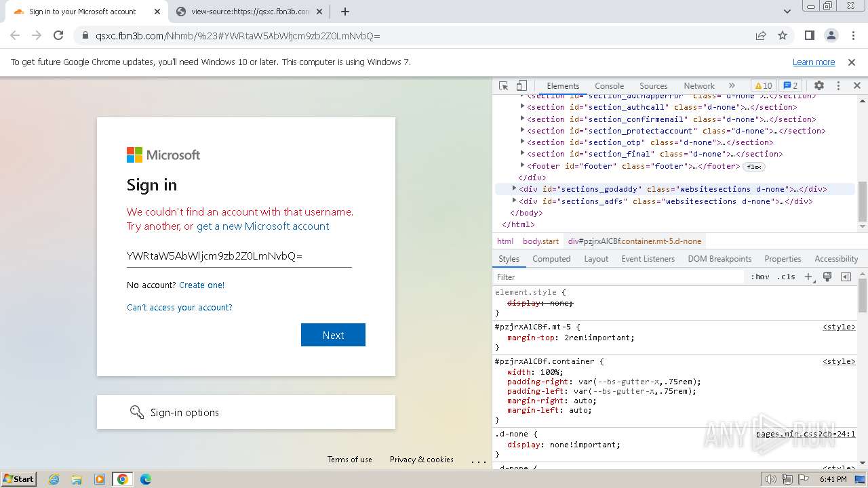Toggle computed styles sidebar icon
Viewport: 868px width, 488px height.
(x=846, y=277)
